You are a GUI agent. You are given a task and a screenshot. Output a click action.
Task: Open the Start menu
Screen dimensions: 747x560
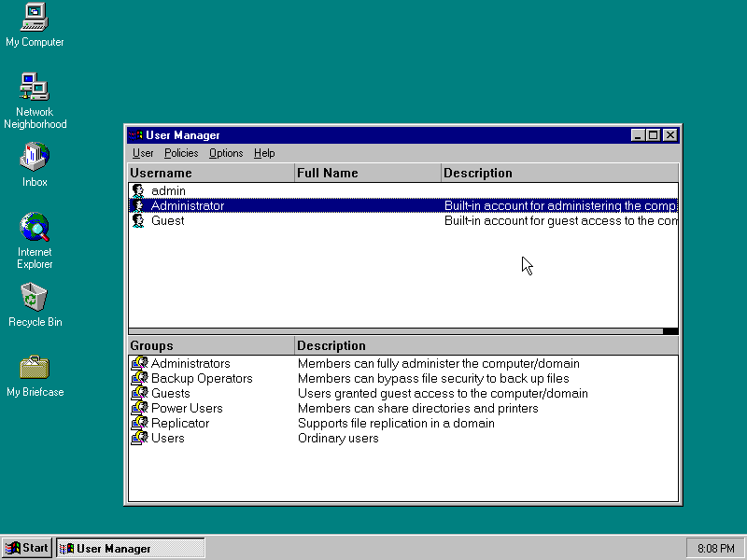27,548
